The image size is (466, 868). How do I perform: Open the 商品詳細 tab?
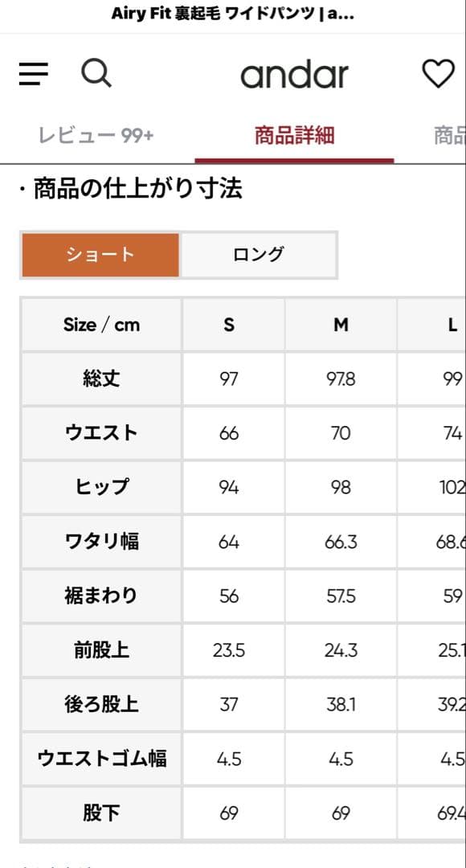point(292,137)
